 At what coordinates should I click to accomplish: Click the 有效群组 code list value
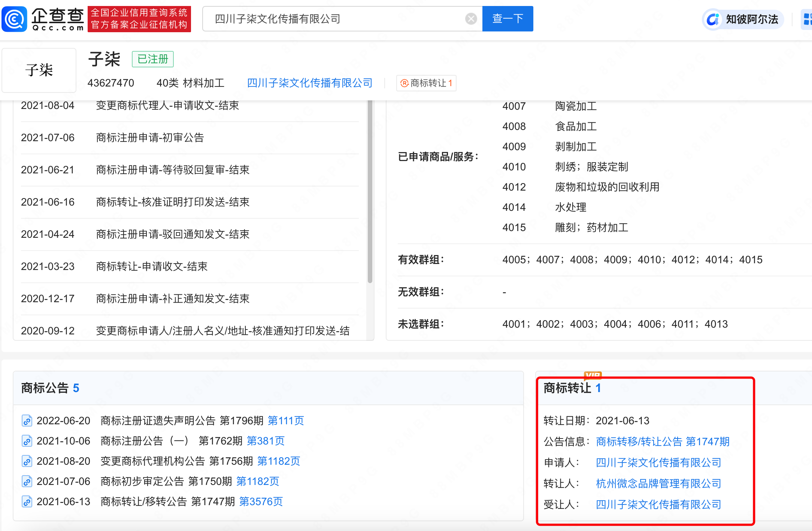633,260
